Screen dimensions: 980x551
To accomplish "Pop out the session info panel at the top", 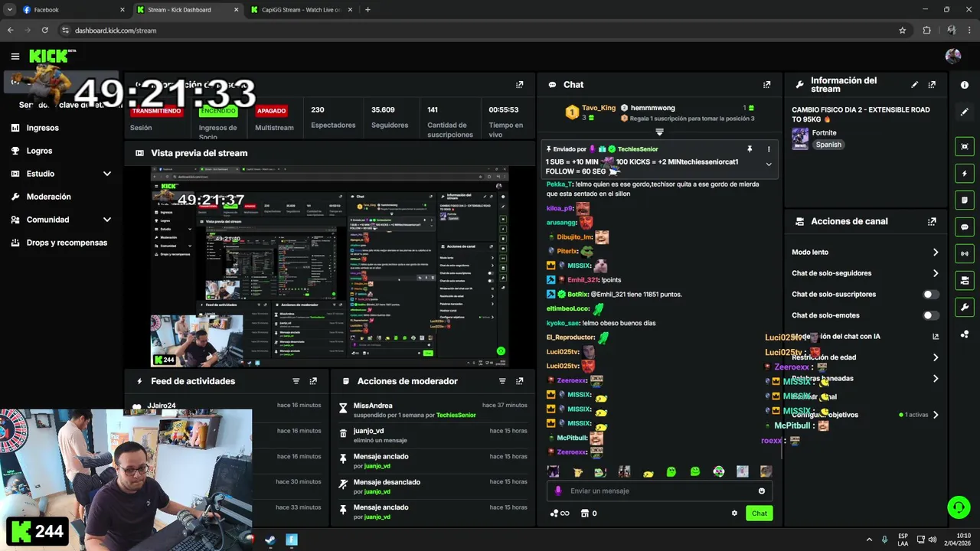I will [x=520, y=85].
